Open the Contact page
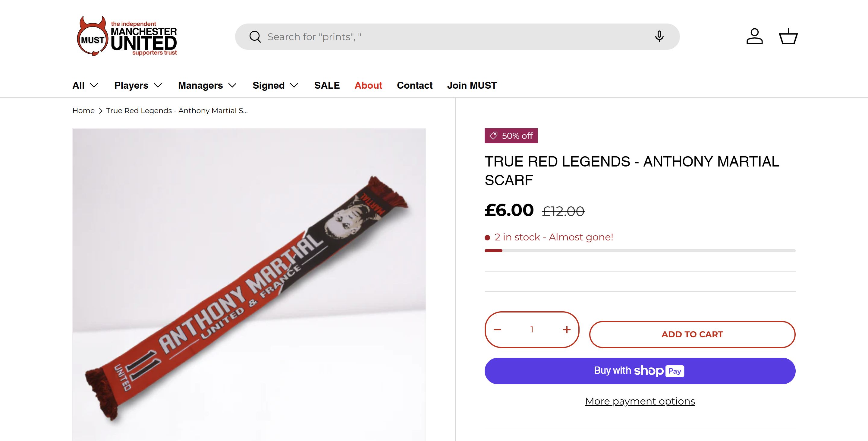Viewport: 868px width, 441px height. [414, 85]
